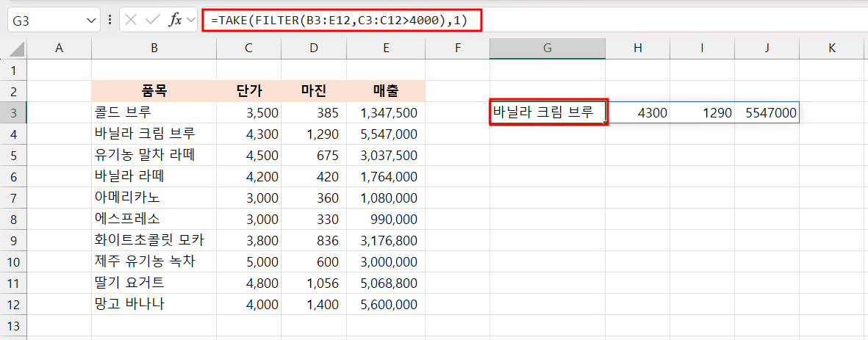Click cell 망고 바나나

(154, 303)
